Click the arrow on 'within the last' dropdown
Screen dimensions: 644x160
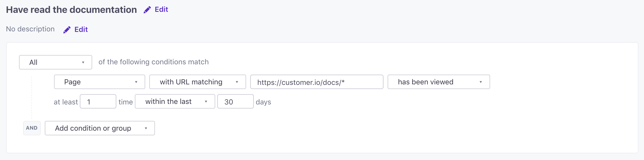[206, 102]
